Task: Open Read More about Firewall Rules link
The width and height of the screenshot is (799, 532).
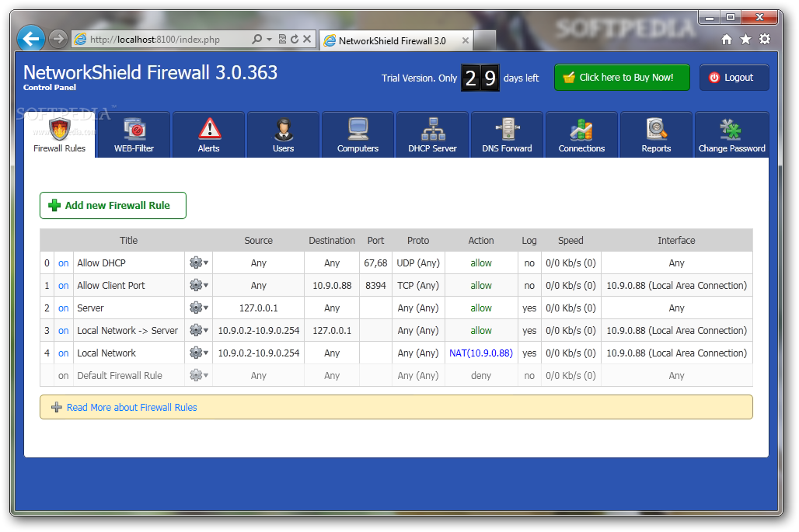Action: pos(131,407)
